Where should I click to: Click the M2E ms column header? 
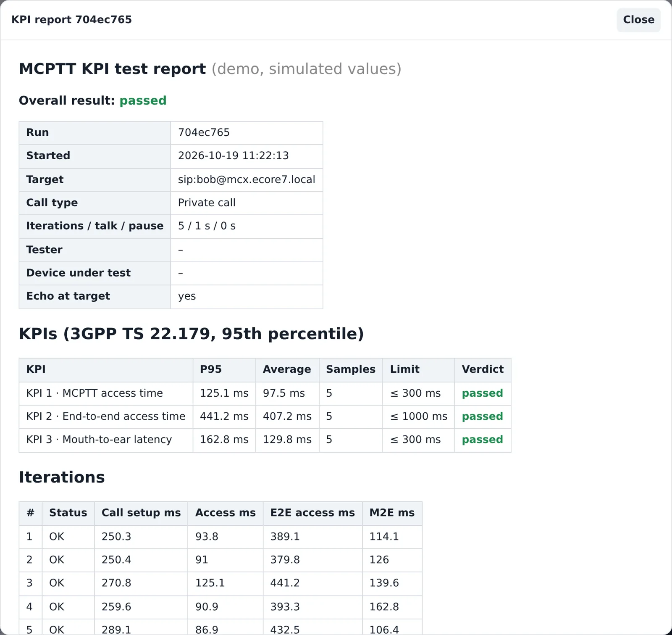click(x=392, y=513)
